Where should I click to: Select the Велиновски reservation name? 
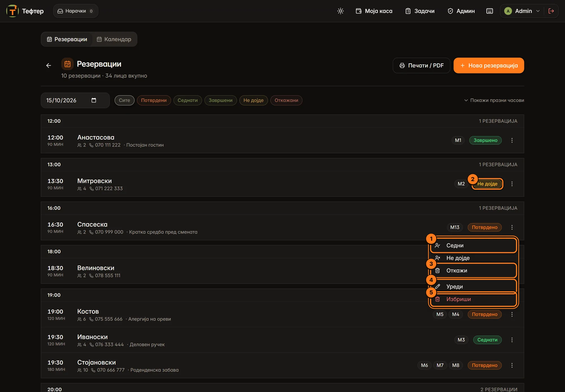(x=96, y=268)
